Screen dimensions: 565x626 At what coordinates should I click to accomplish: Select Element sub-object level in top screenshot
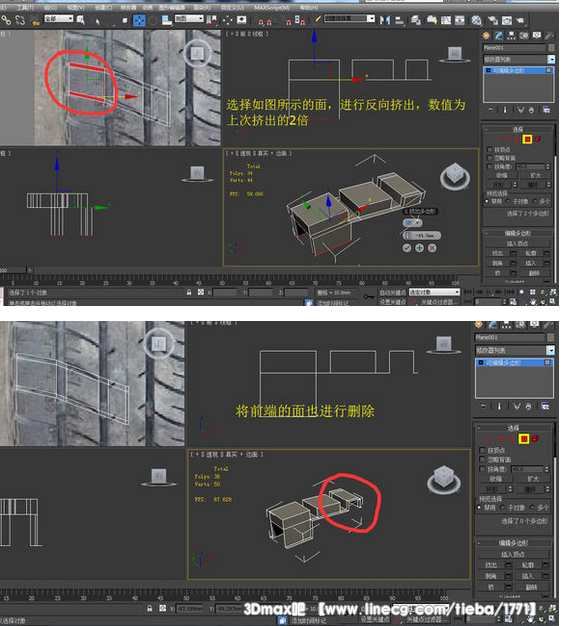[x=537, y=139]
